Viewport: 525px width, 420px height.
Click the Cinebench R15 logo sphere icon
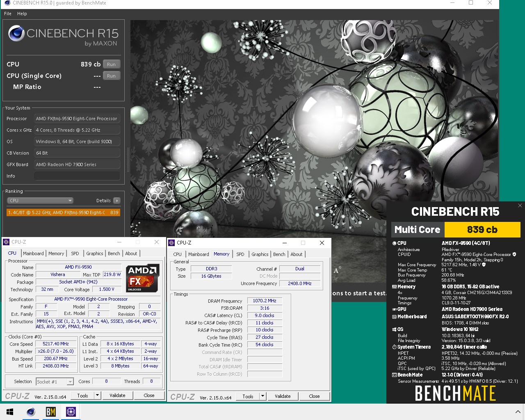(x=16, y=33)
